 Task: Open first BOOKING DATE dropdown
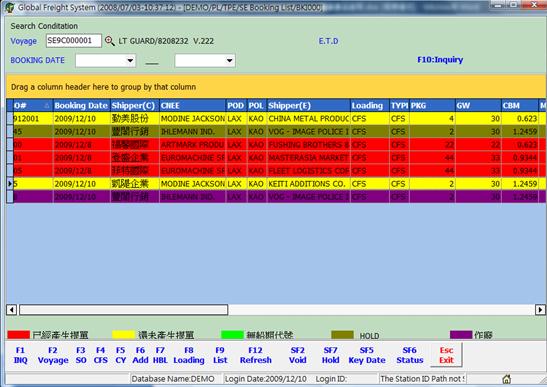pyautogui.click(x=130, y=60)
